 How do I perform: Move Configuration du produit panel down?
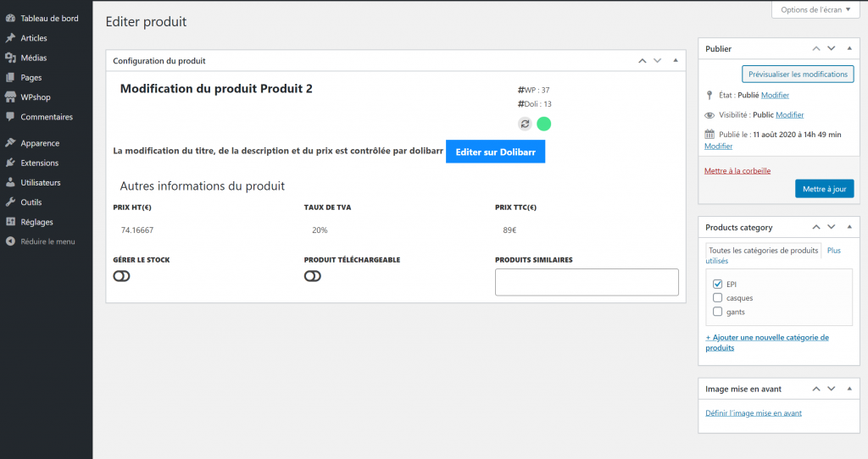coord(657,60)
